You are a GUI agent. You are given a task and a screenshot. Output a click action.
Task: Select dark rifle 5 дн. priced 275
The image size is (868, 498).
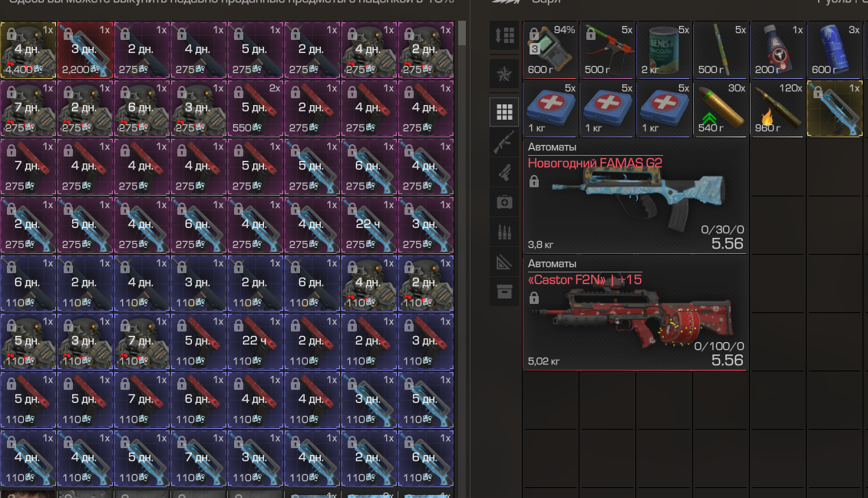[256, 50]
